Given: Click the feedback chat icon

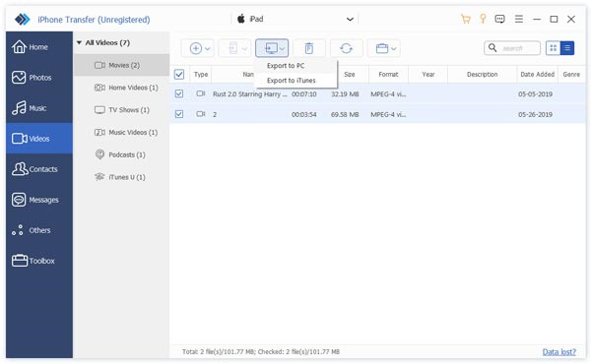Looking at the screenshot, I should (x=499, y=19).
